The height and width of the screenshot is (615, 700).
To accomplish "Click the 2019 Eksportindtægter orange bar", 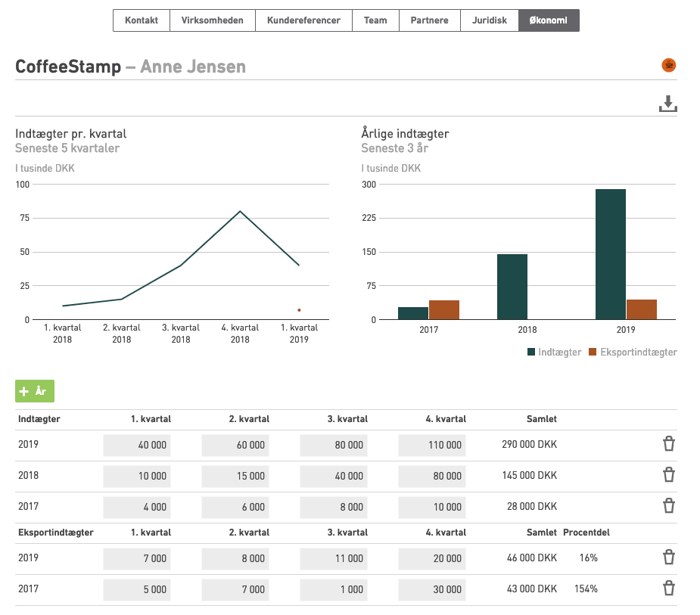I will (642, 309).
